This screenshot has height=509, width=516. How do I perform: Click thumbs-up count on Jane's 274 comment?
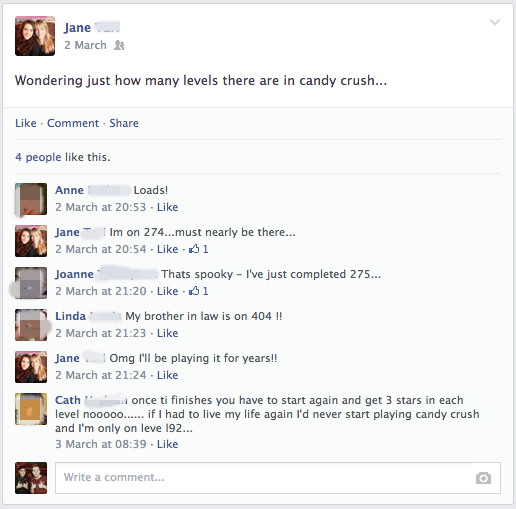point(199,249)
